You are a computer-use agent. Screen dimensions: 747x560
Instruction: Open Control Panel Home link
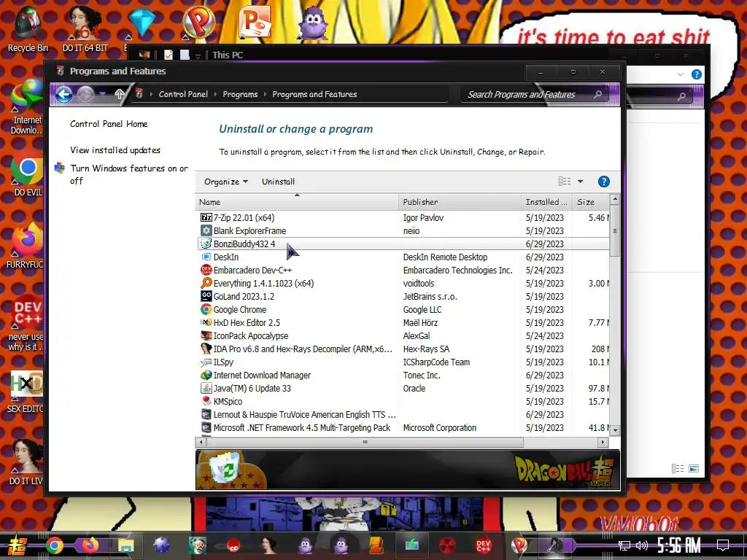109,124
